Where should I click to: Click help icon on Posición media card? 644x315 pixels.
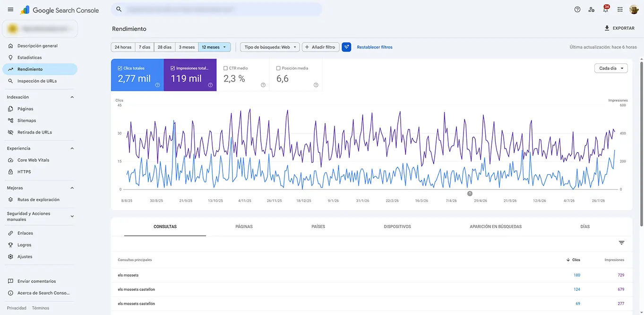[x=316, y=85]
